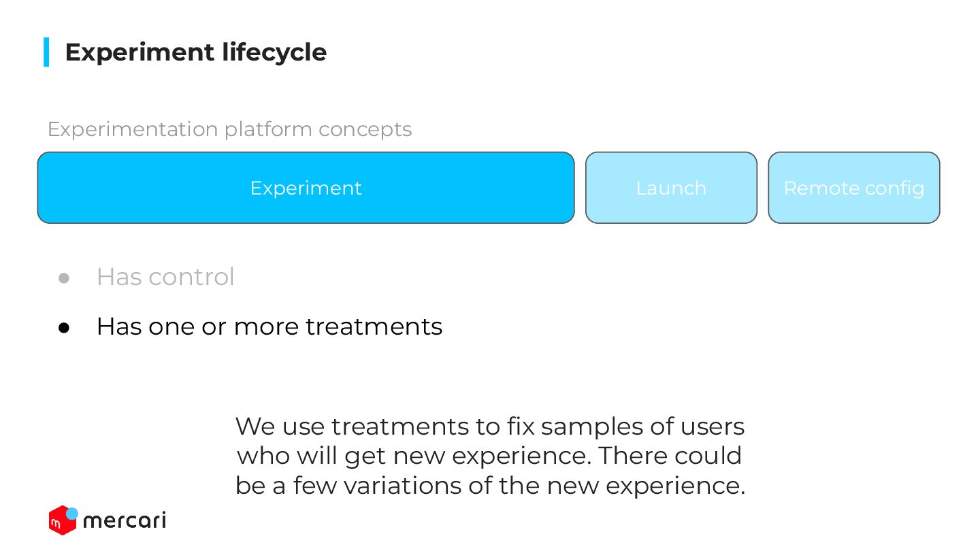Click the line starting who will get new experience

(x=489, y=456)
